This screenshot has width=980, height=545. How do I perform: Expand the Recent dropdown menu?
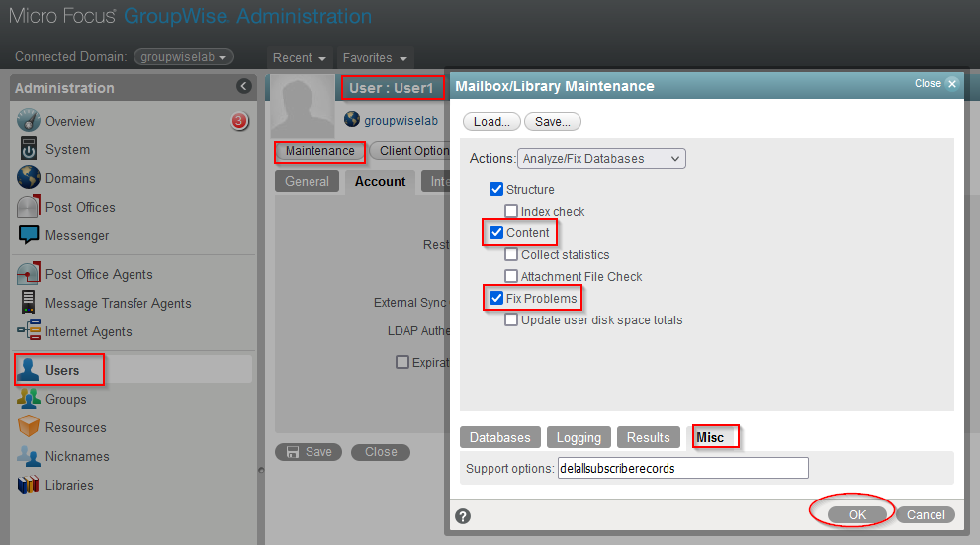click(300, 58)
